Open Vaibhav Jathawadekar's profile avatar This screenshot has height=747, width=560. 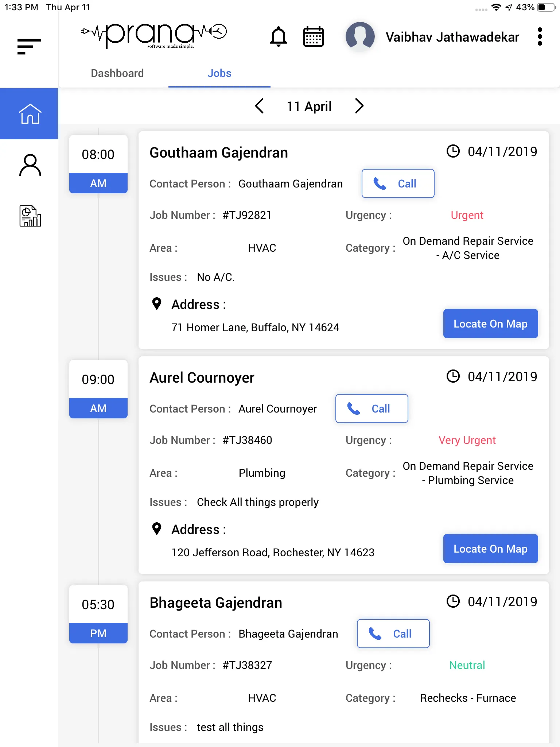pyautogui.click(x=360, y=36)
